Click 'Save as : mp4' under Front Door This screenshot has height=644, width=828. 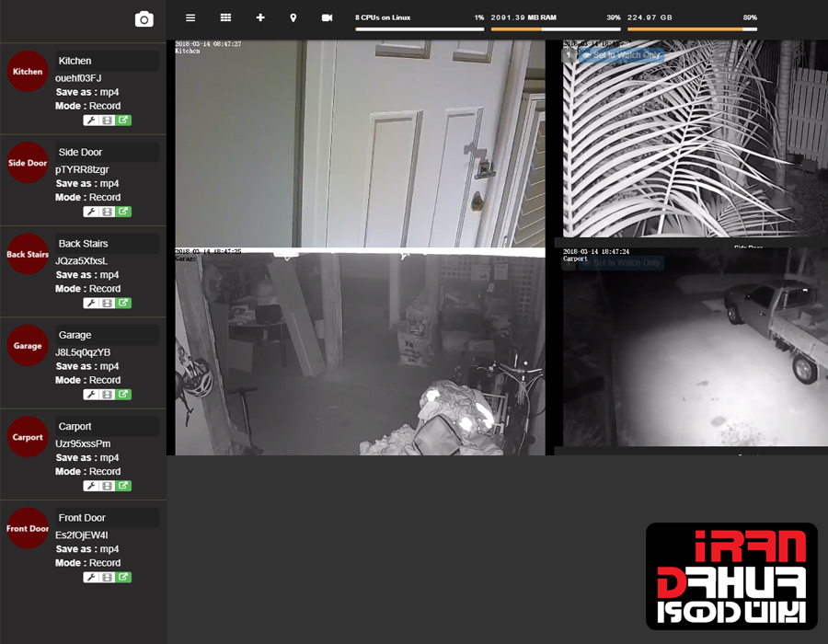pyautogui.click(x=87, y=549)
